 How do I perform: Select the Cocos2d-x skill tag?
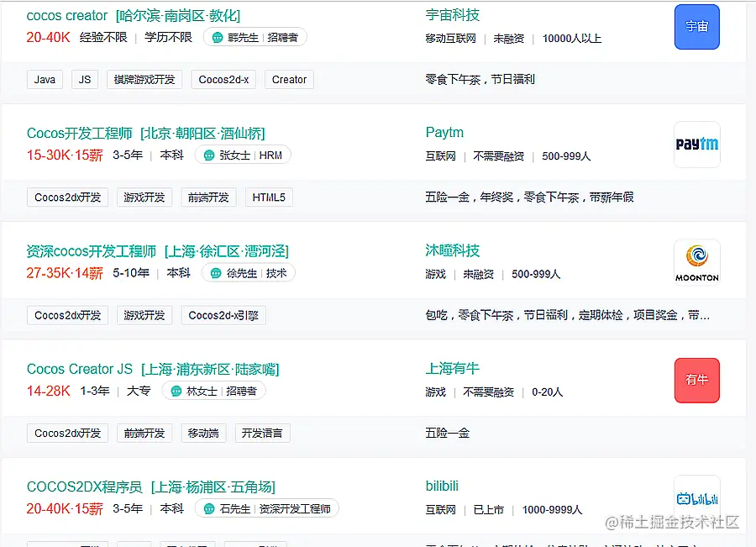[223, 80]
